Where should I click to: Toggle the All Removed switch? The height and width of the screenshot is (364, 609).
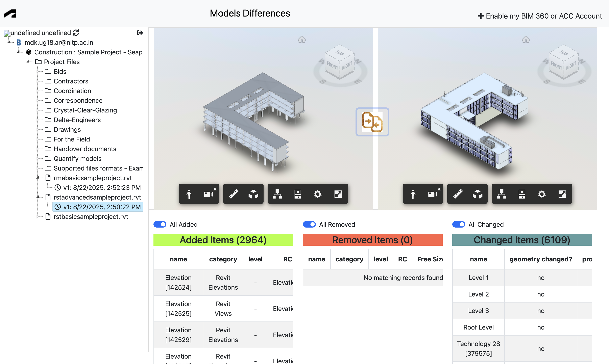click(x=309, y=225)
